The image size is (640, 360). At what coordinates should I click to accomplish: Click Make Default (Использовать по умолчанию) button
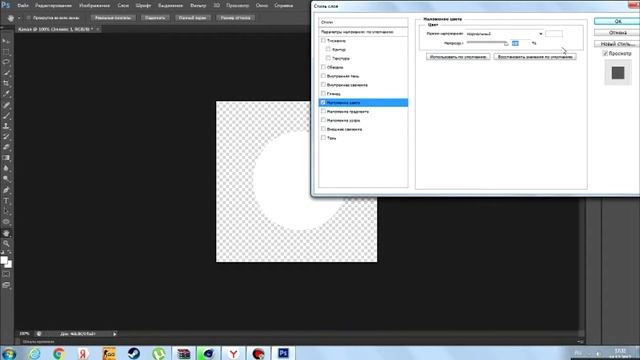[x=458, y=57]
